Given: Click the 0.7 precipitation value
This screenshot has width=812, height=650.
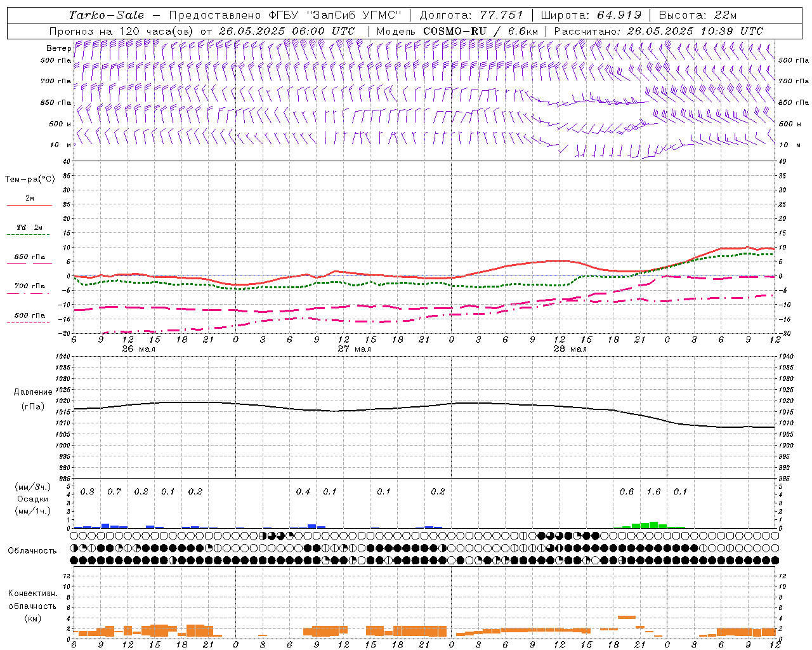Looking at the screenshot, I should click(114, 492).
